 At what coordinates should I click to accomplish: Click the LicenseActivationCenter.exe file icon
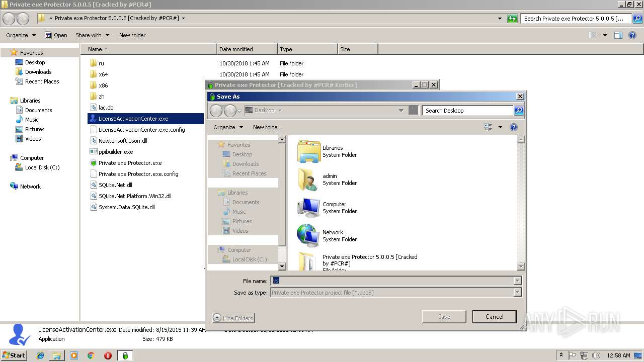pos(93,119)
